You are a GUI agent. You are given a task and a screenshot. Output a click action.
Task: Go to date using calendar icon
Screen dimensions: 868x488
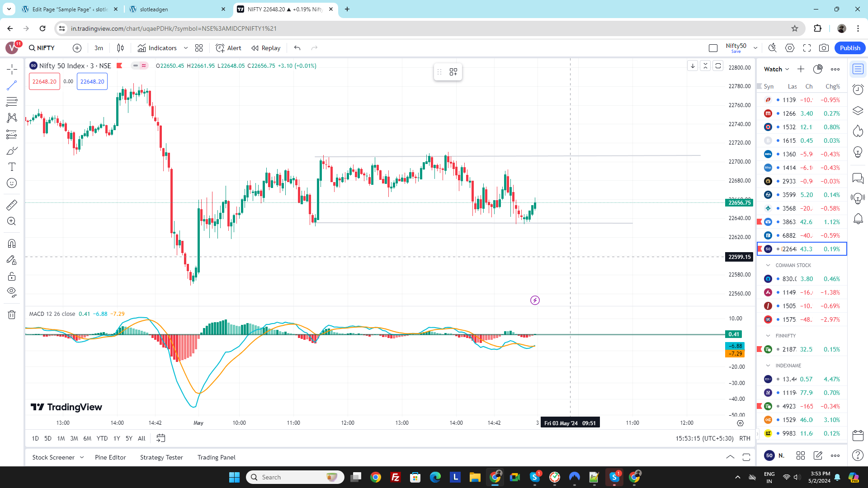click(x=161, y=438)
